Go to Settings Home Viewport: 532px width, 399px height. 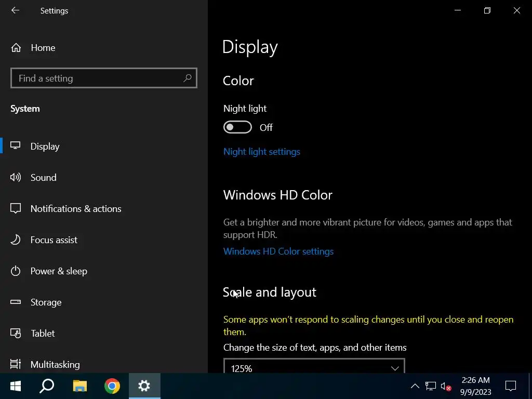pos(43,48)
